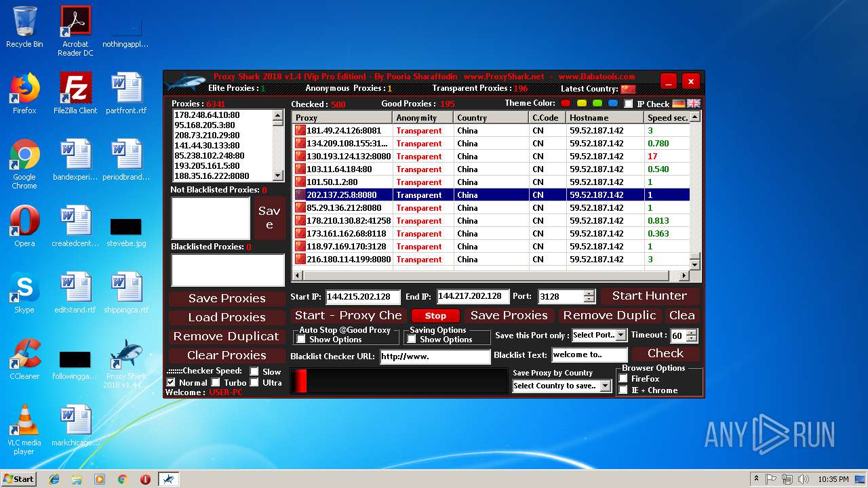Check the Turbo checker speed box

click(216, 382)
